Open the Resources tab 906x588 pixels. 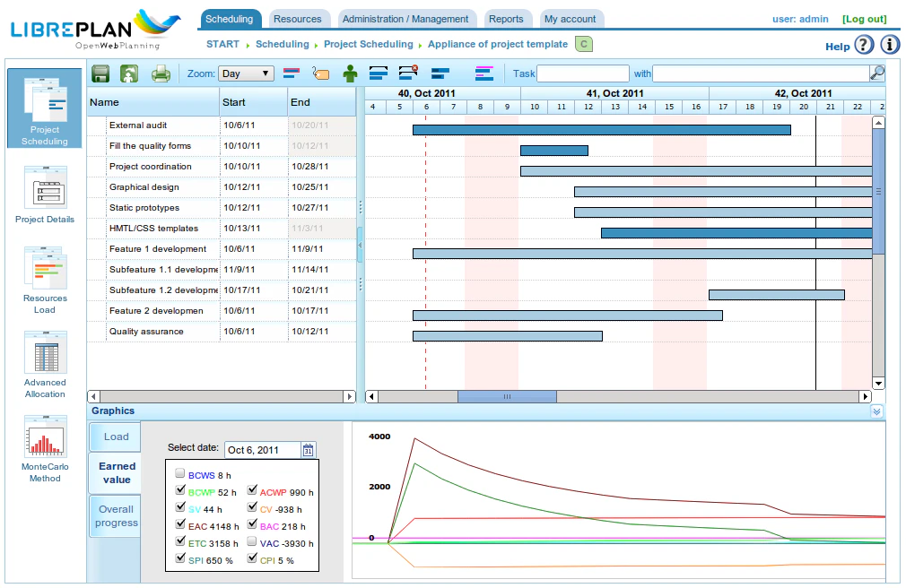click(298, 19)
